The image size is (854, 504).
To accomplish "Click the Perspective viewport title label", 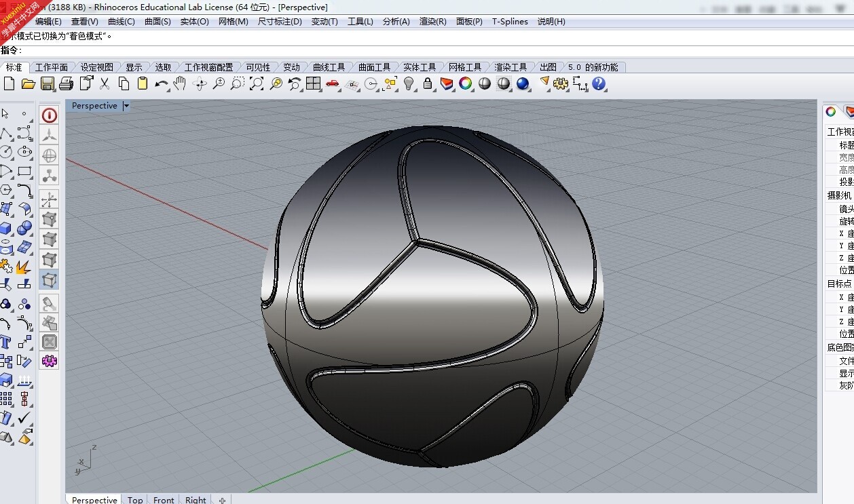I will 94,106.
